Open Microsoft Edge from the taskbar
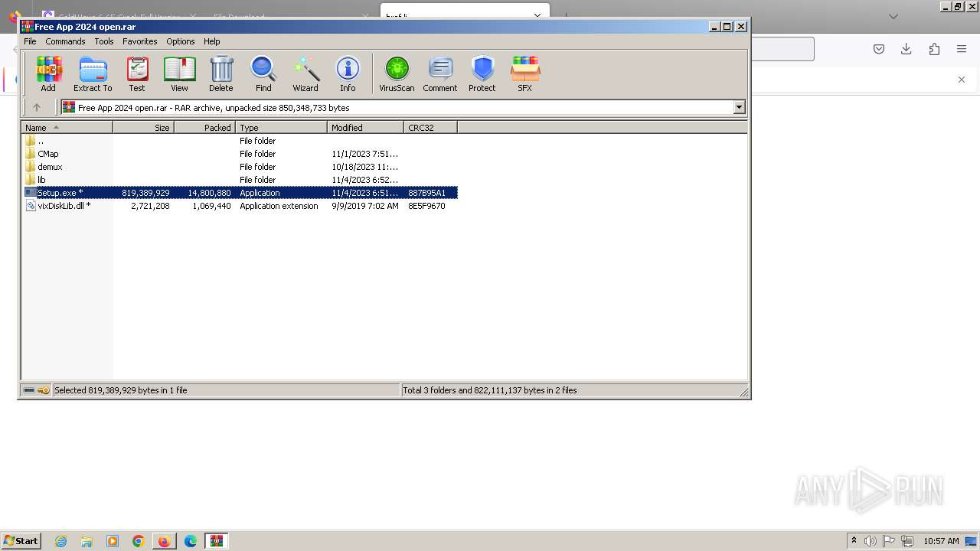The width and height of the screenshot is (980, 551). pos(191,541)
